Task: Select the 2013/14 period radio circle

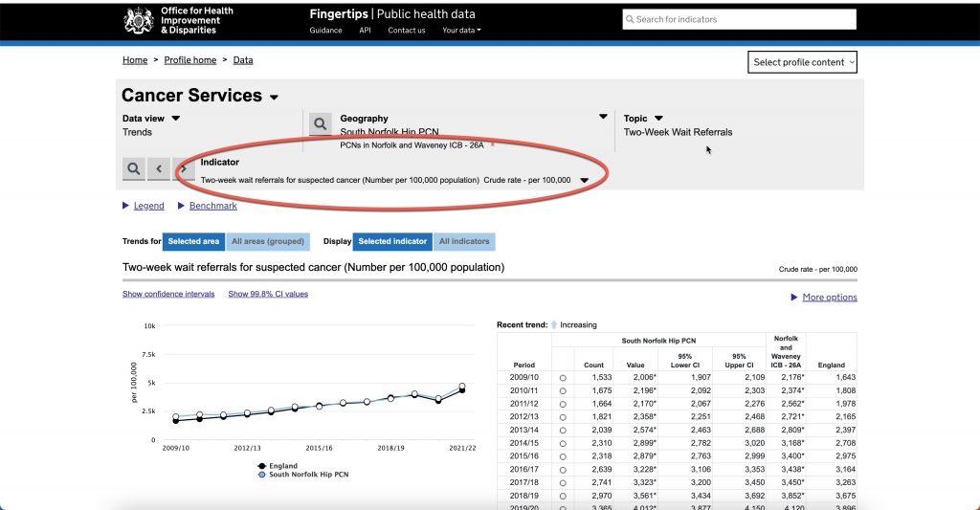Action: tap(563, 431)
